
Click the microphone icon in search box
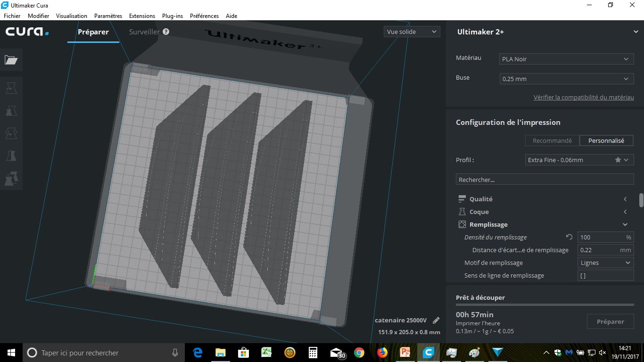coord(175,353)
